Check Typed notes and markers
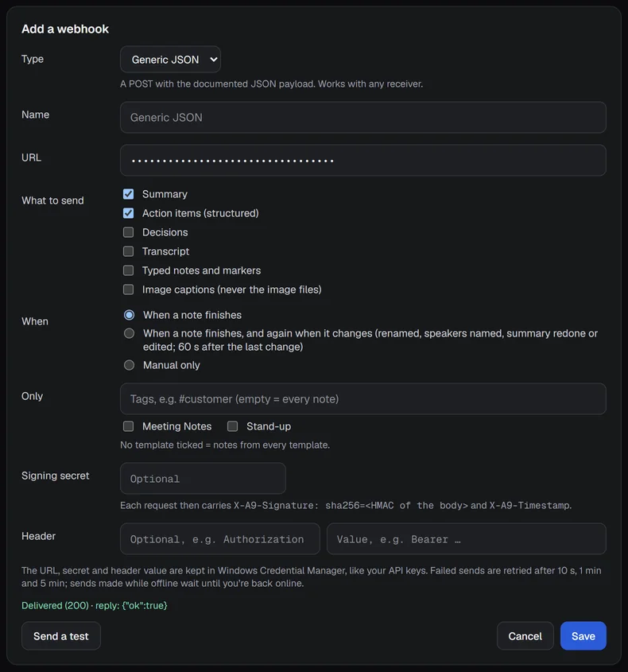This screenshot has width=628, height=672. [128, 270]
